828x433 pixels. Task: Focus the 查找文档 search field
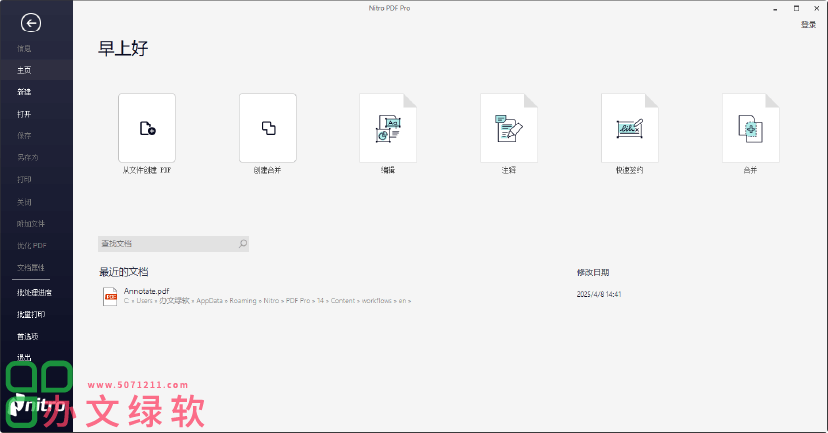(173, 243)
